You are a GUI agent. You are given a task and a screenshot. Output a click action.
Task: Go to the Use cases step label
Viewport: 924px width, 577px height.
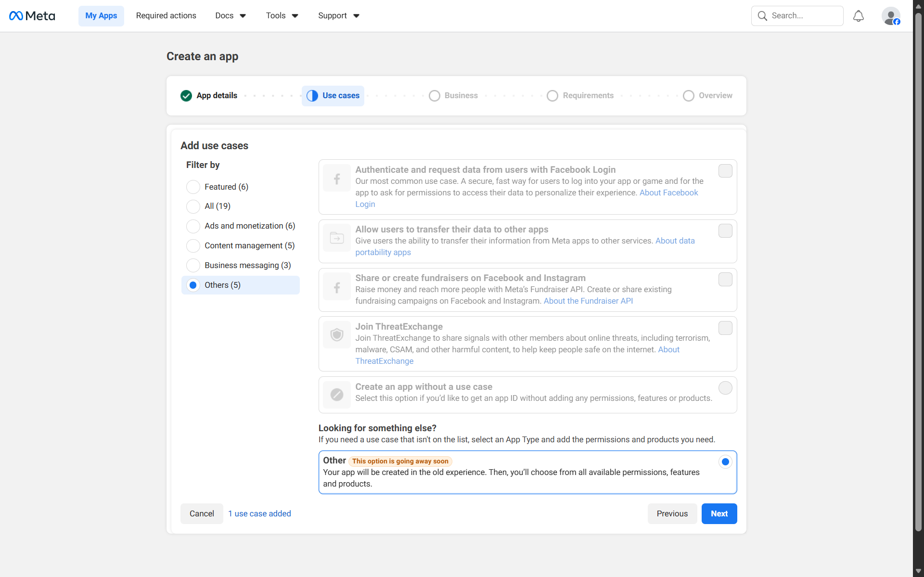[x=341, y=96]
